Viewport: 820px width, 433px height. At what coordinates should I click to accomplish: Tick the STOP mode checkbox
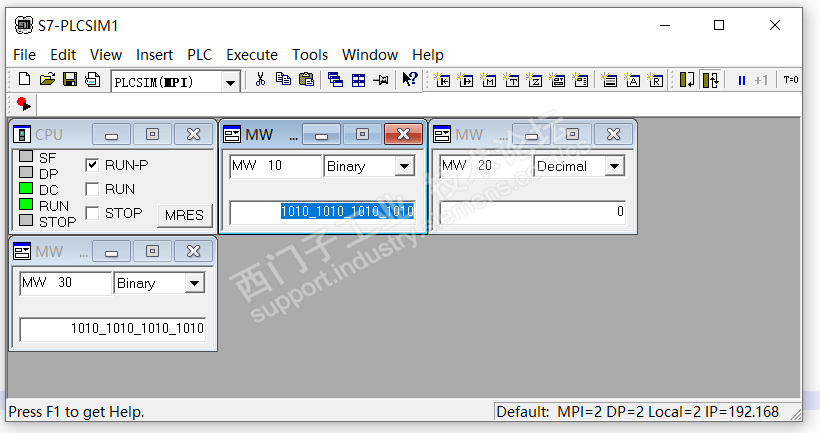[x=92, y=213]
